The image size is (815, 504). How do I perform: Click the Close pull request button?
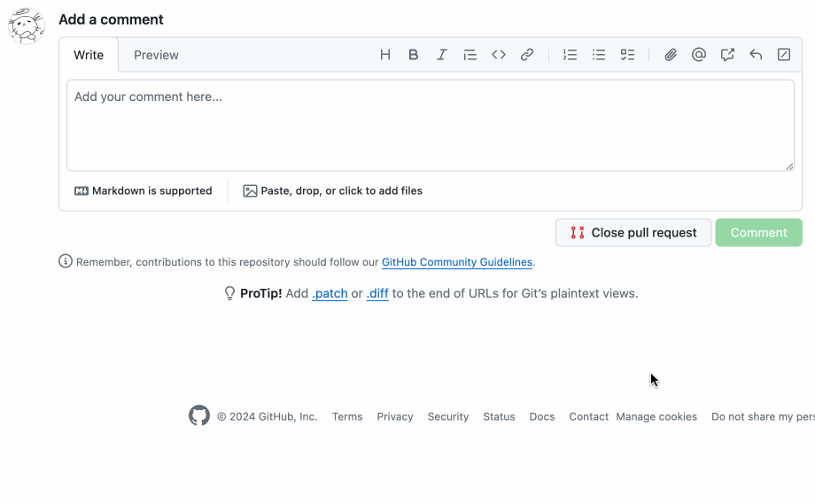tap(633, 232)
